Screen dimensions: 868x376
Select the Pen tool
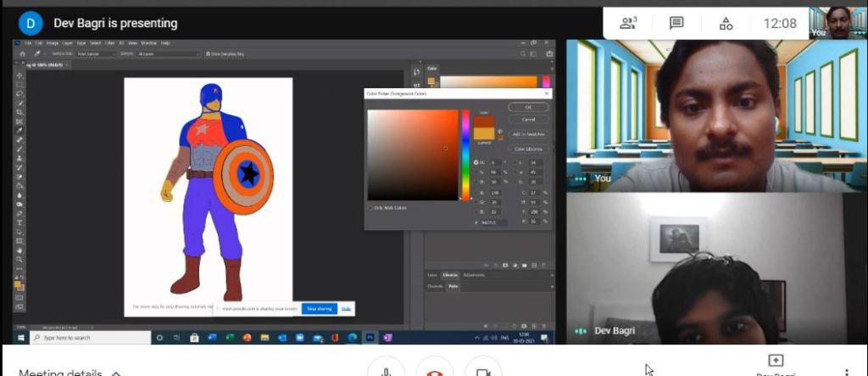pyautogui.click(x=19, y=214)
